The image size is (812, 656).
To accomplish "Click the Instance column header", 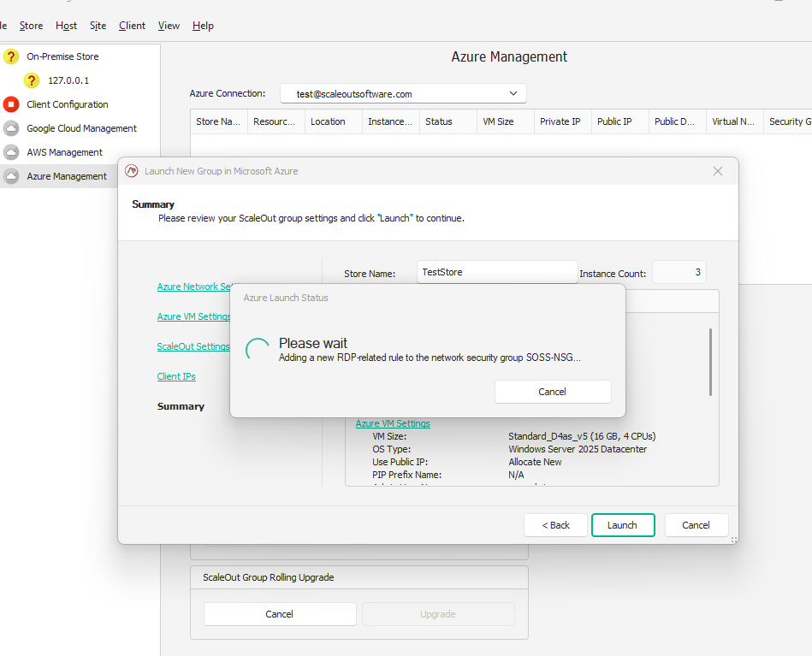I will tap(391, 121).
